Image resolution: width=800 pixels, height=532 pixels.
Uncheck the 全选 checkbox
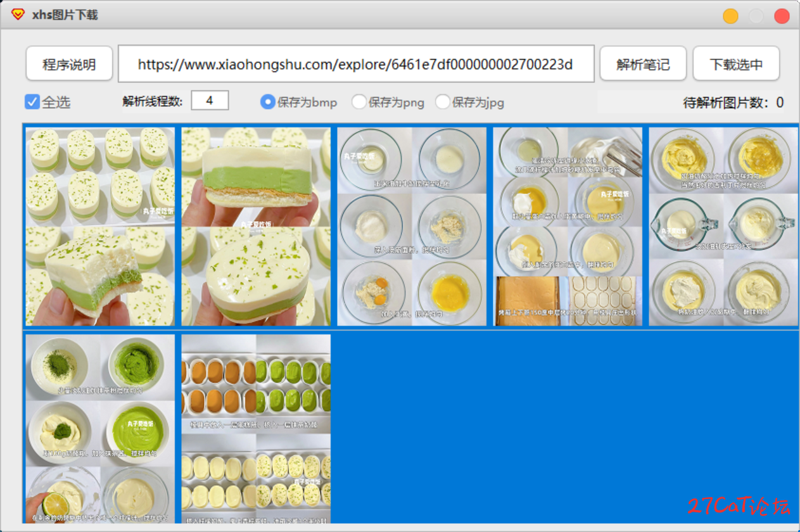click(x=32, y=101)
